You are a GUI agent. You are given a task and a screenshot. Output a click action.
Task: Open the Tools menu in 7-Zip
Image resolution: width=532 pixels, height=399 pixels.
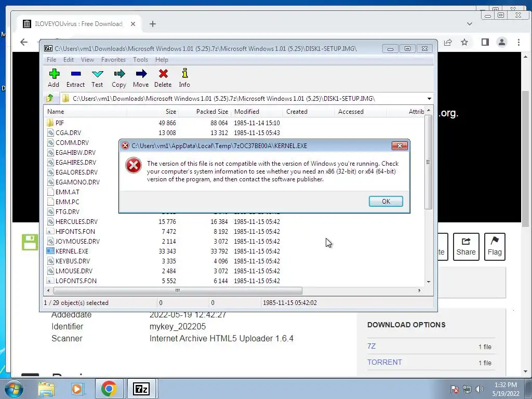140,60
